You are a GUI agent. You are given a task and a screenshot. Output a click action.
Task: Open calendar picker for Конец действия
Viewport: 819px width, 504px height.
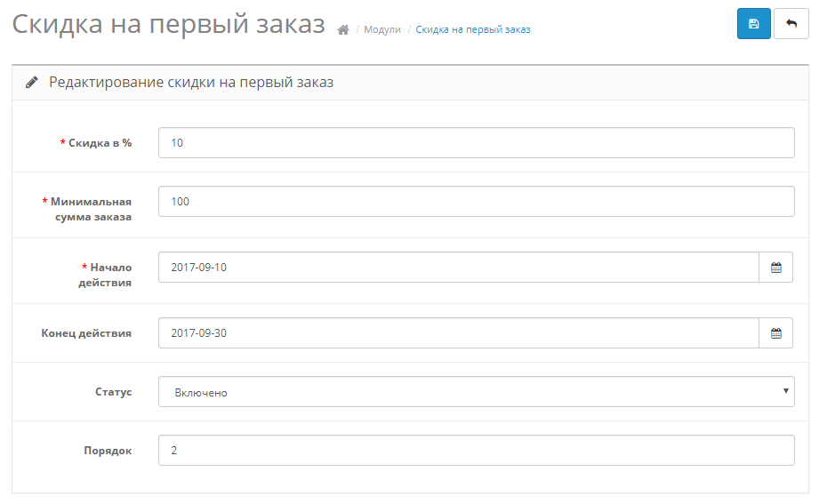tap(775, 333)
